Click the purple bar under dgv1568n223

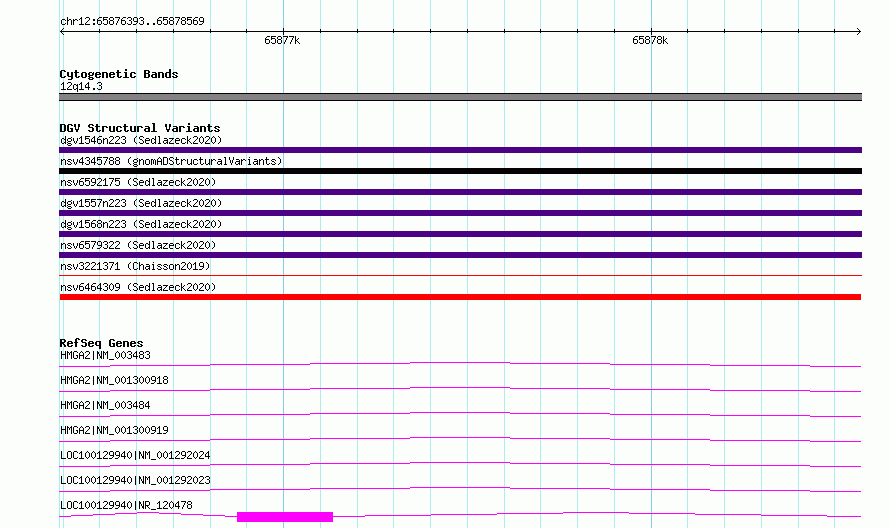pyautogui.click(x=460, y=234)
